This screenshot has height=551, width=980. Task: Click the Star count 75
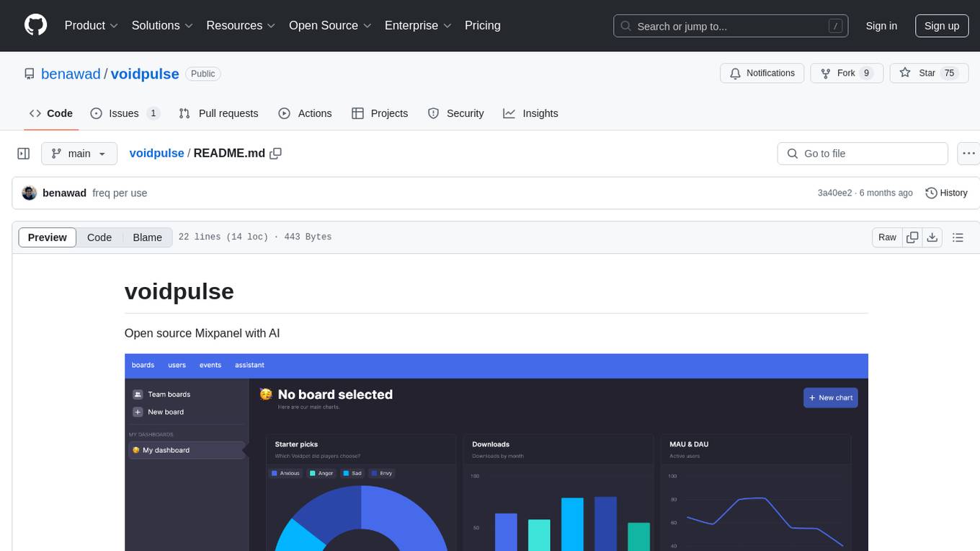tap(949, 73)
